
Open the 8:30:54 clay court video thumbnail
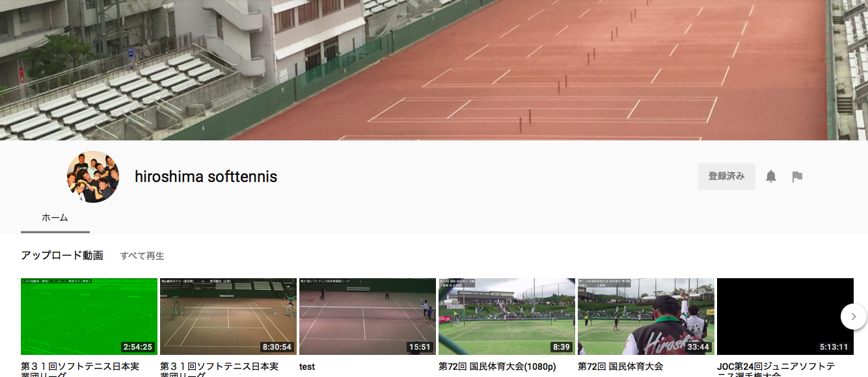(228, 317)
